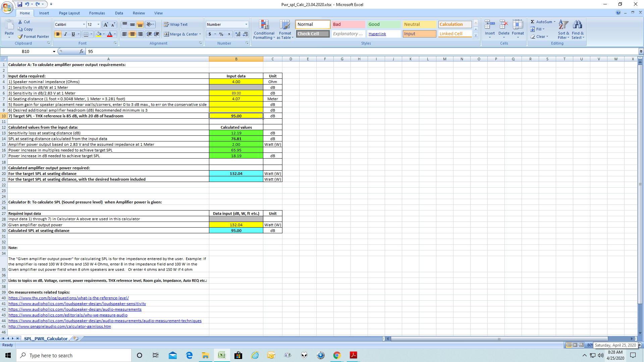The image size is (644, 362).
Task: Open the Name Box dropdown arrow
Action: (54, 51)
